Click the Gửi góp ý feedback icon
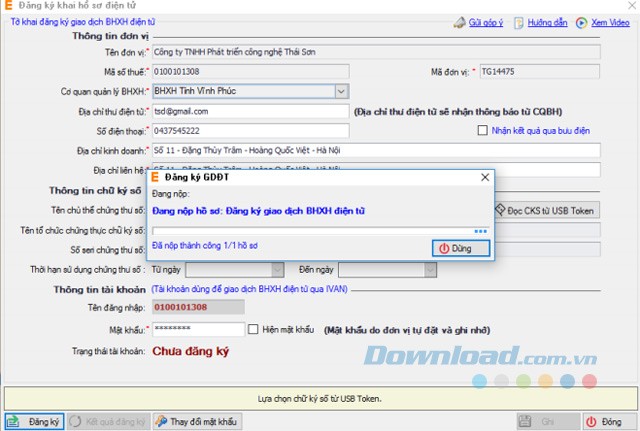The width and height of the screenshot is (640, 431). 460,21
